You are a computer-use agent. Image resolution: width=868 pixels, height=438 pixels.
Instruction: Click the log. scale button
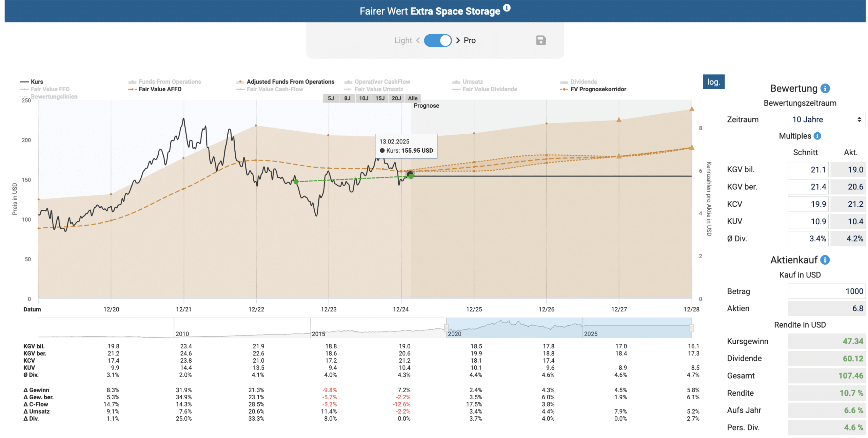713,82
